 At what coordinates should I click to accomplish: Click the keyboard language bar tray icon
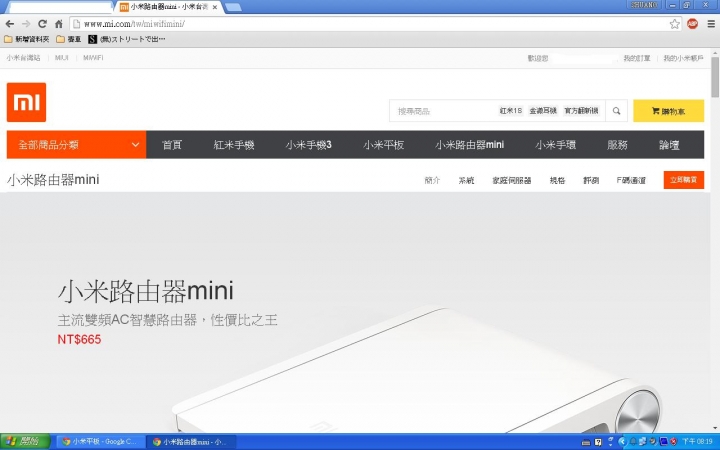coord(585,442)
